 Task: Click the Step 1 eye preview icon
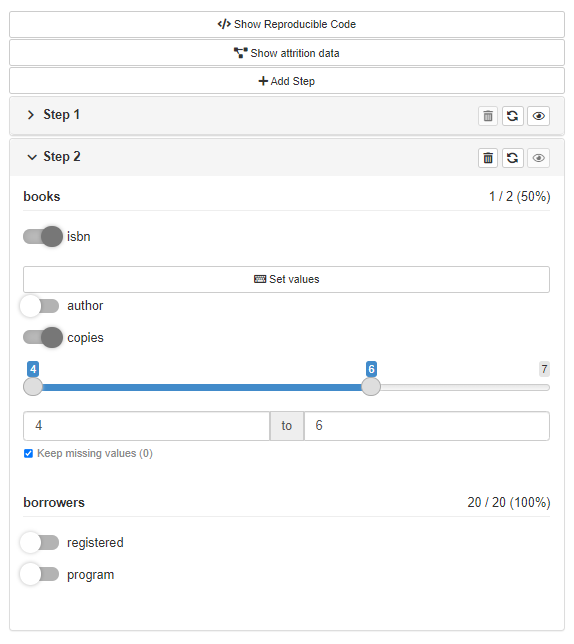point(538,116)
